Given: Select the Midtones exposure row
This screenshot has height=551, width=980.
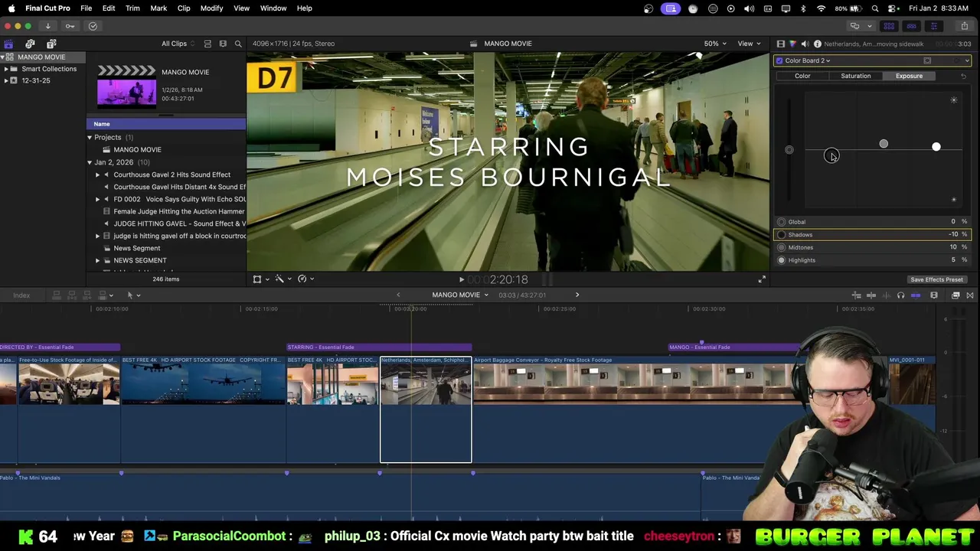Looking at the screenshot, I should [x=872, y=247].
